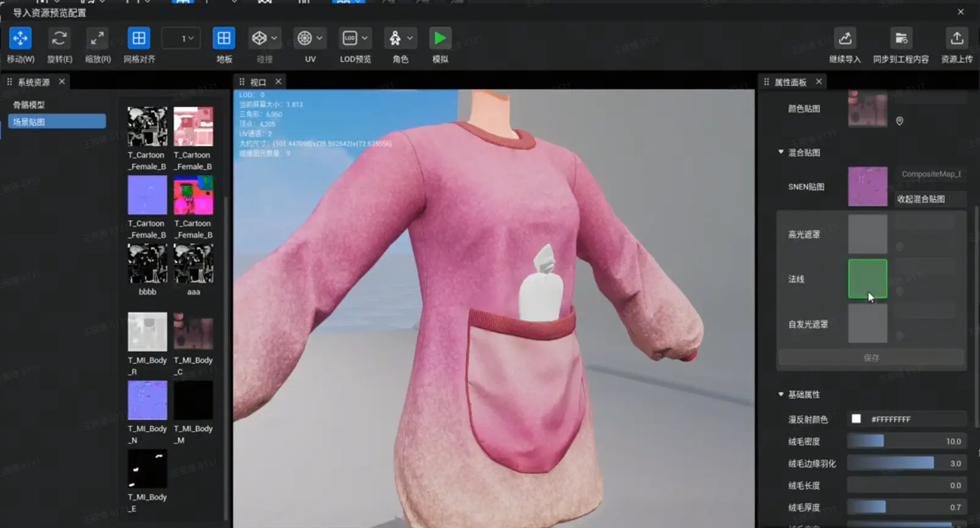This screenshot has height=528, width=980.
Task: Click the CompositeMap name field
Action: (931, 174)
